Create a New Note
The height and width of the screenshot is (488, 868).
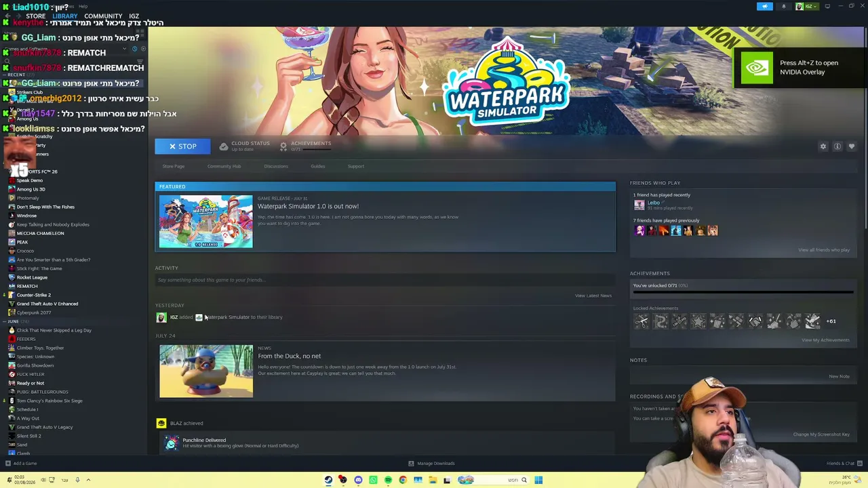(x=839, y=377)
